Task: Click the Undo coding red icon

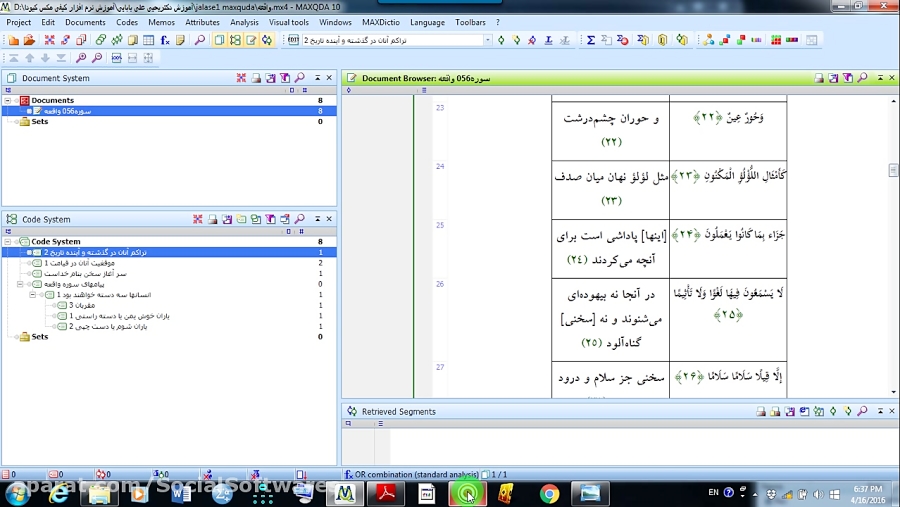Action: click(x=532, y=40)
